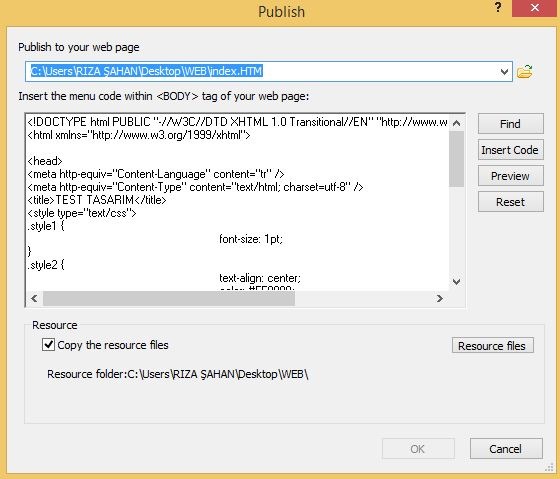Screen dimensions: 560x479
Task: Click the Insert Code button
Action: pos(511,150)
